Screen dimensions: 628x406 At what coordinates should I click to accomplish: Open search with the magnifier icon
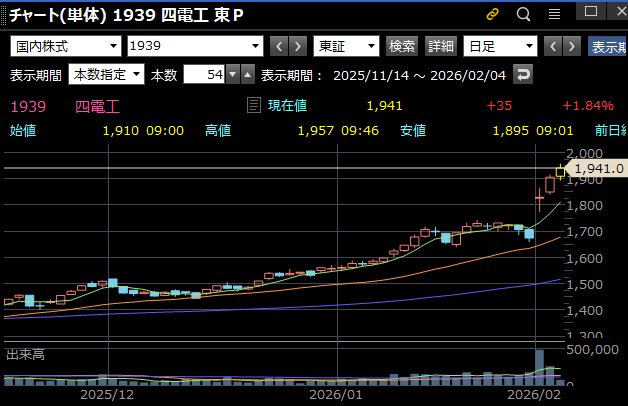pos(523,14)
